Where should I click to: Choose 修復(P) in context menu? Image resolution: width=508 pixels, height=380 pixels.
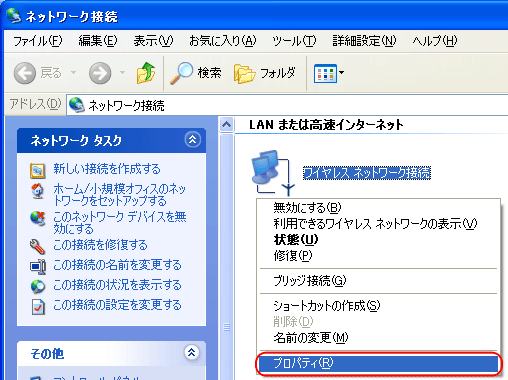coord(378,256)
